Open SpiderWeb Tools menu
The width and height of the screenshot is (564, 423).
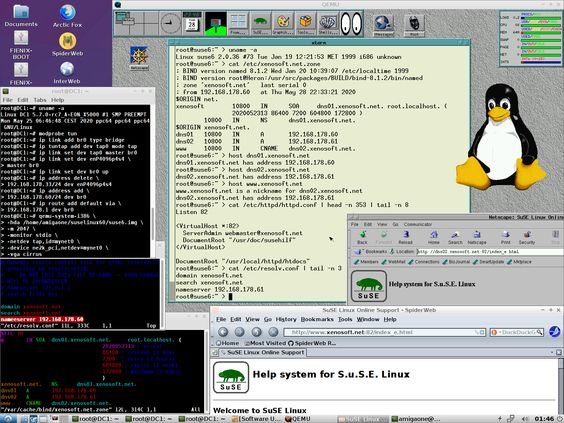coord(345,319)
